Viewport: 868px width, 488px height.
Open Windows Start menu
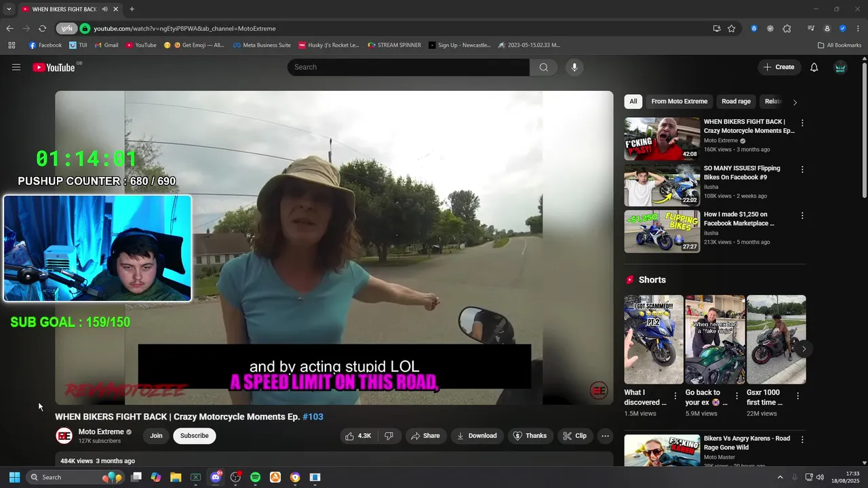coord(14,477)
